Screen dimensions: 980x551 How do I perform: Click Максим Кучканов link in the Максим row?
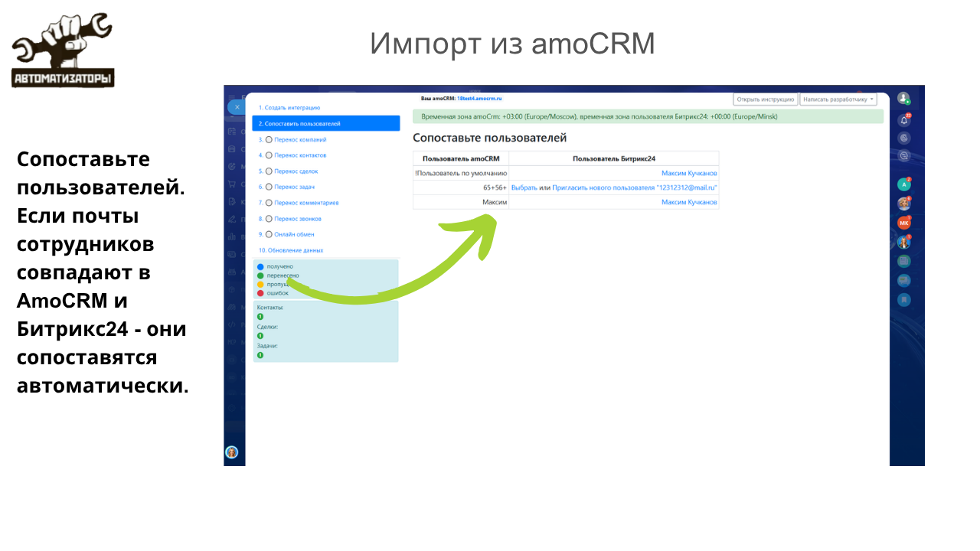[689, 202]
